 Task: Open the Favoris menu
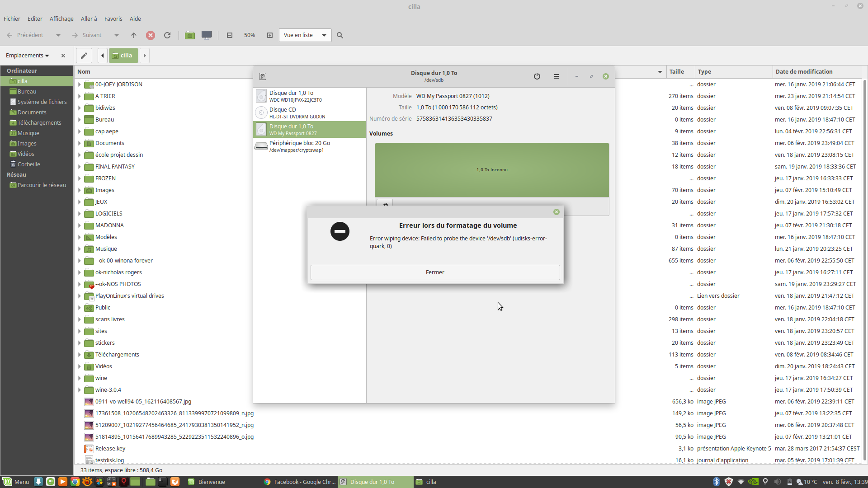[x=113, y=19]
